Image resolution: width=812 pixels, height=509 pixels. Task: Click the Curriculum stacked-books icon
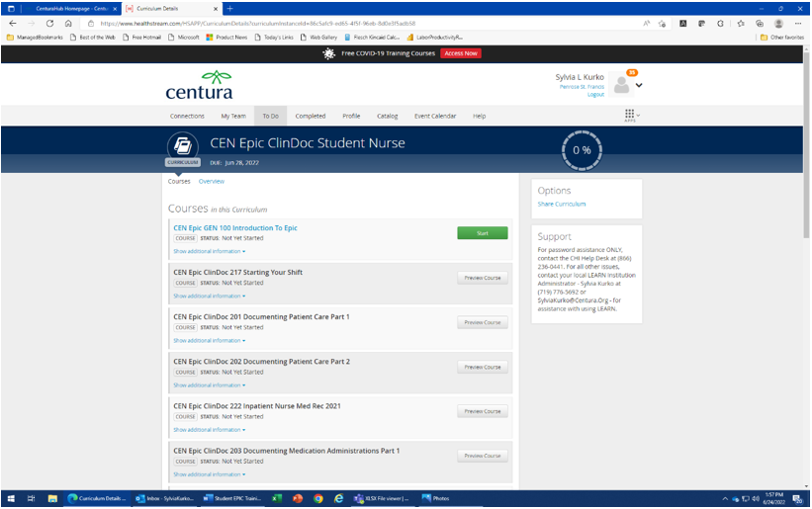tap(183, 146)
